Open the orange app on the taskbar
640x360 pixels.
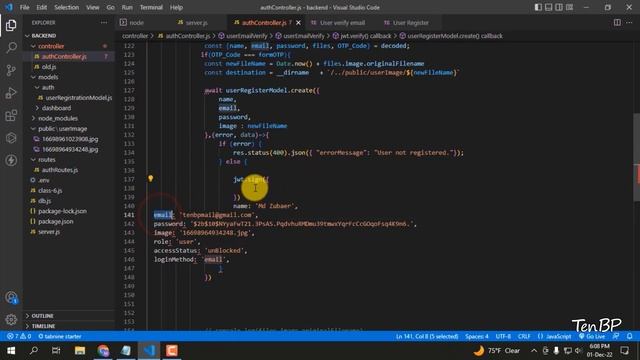(172, 351)
